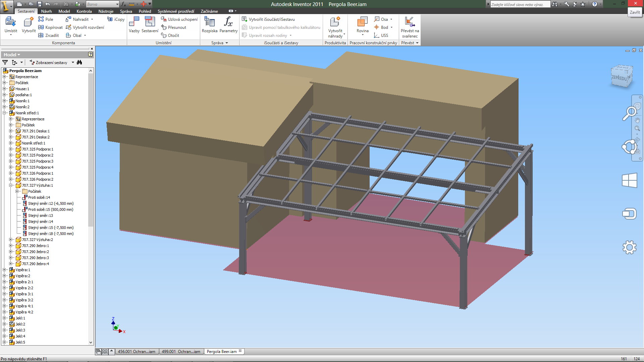Click Vytvořit iSoučást/iSestavu

[x=268, y=19]
